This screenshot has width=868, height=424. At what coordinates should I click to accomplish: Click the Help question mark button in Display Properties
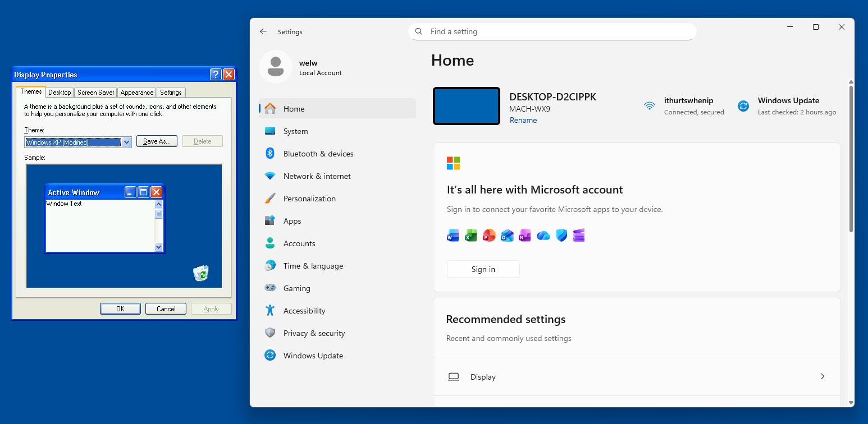[216, 75]
